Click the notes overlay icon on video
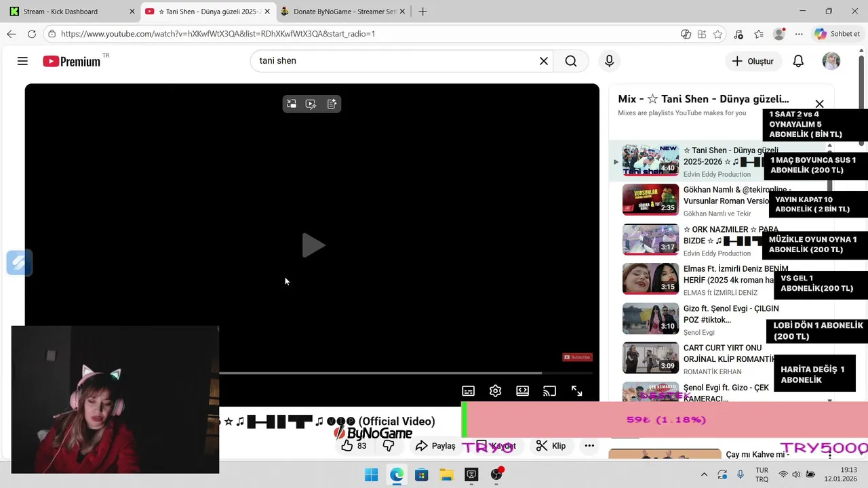Viewport: 868px width, 488px height. pyautogui.click(x=332, y=104)
